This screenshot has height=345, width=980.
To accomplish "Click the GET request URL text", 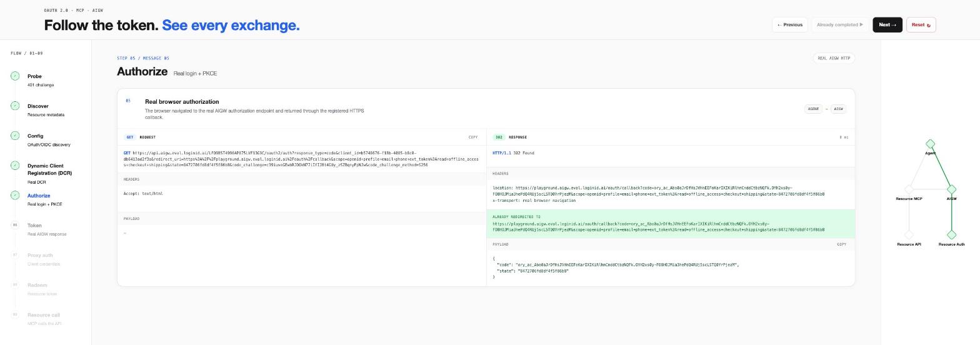I will pyautogui.click(x=301, y=159).
